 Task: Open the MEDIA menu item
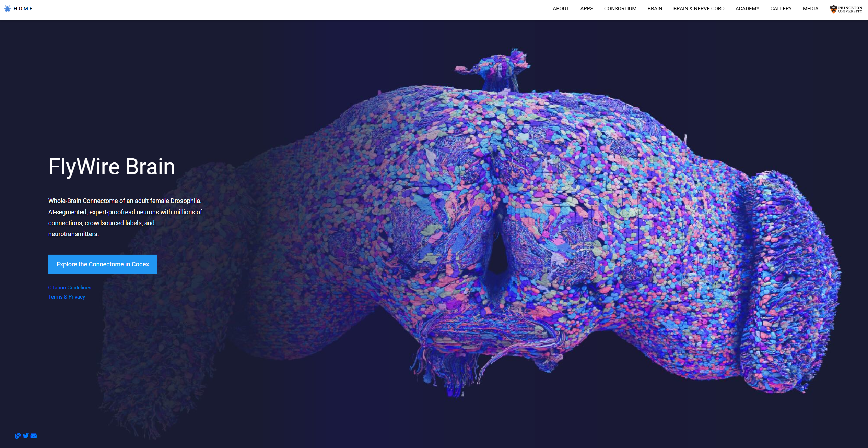810,9
